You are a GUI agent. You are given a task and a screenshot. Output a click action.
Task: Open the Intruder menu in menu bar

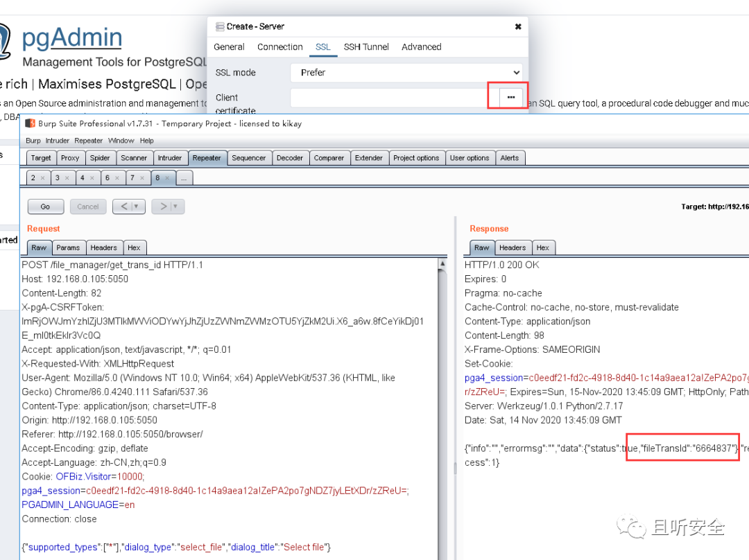click(58, 141)
